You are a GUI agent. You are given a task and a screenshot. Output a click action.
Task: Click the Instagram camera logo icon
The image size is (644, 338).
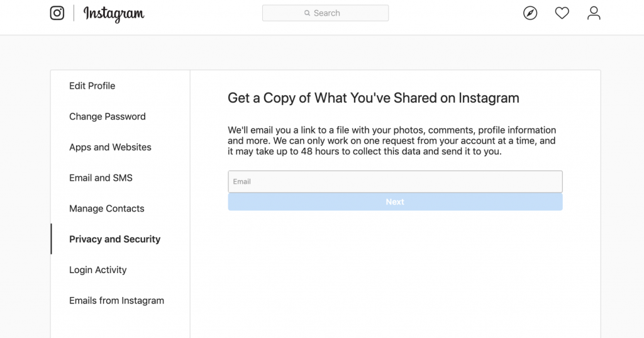click(57, 13)
